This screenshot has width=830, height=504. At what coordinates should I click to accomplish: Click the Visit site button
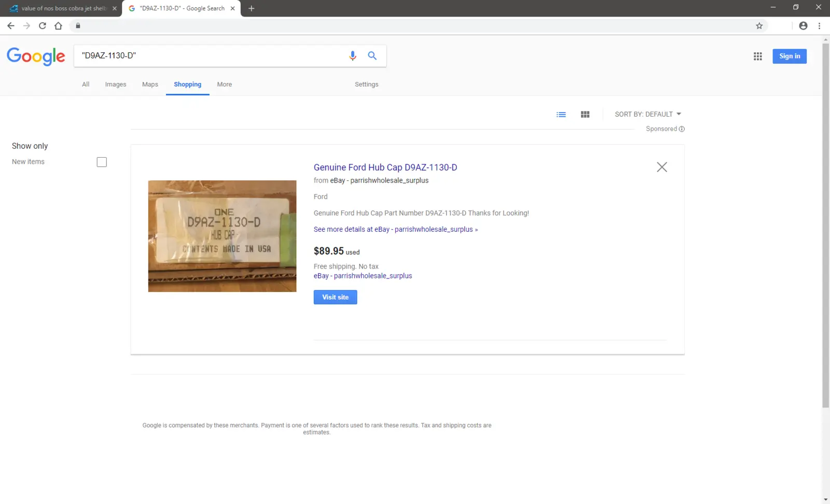point(336,297)
